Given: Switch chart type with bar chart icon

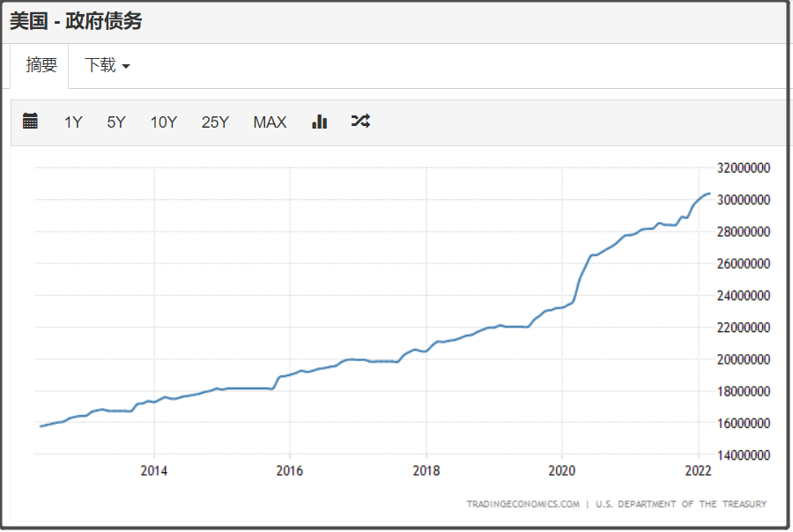Looking at the screenshot, I should [x=320, y=122].
